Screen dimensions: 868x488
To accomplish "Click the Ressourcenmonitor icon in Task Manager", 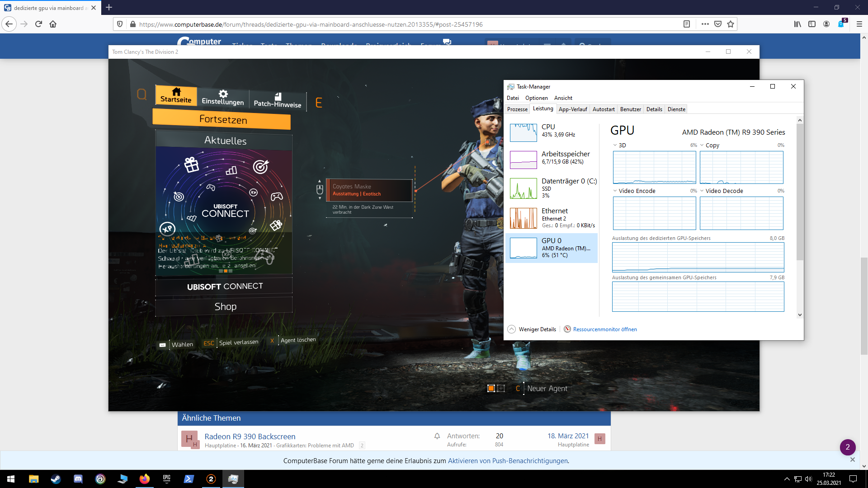I will [567, 329].
